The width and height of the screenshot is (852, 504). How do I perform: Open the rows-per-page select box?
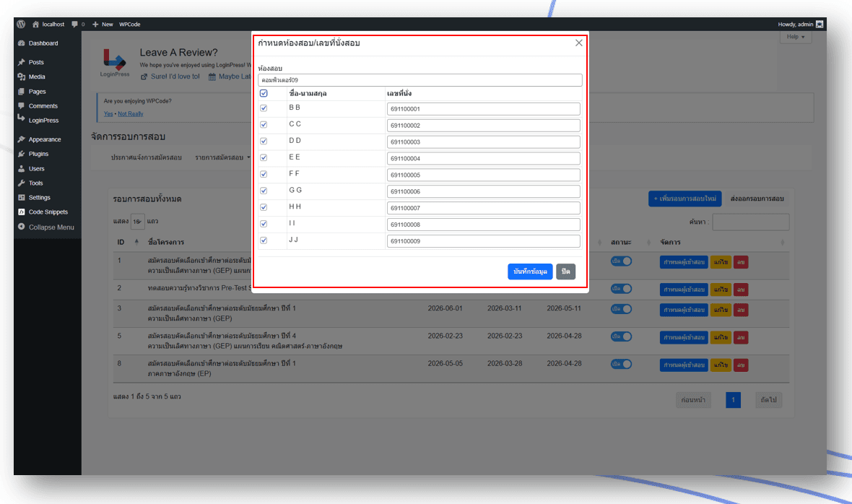[x=137, y=221]
